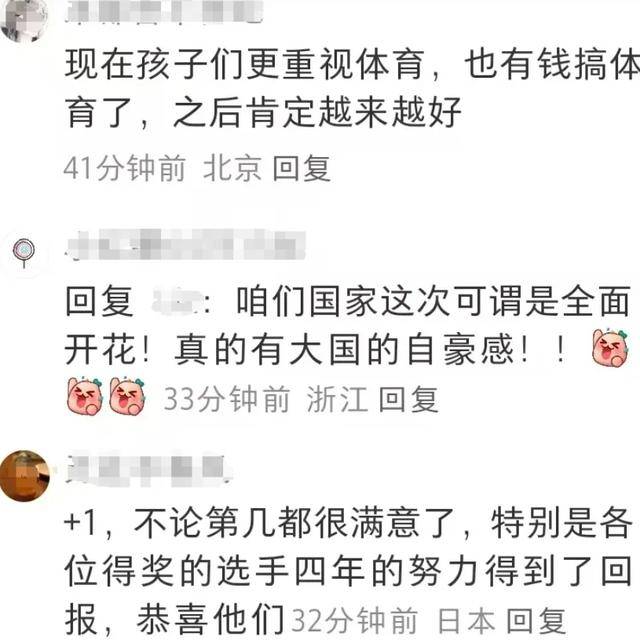Viewport: 640px width, 640px height.
Task: Tap the first laughing emoji beside 33分钟前
Action: pos(85,396)
